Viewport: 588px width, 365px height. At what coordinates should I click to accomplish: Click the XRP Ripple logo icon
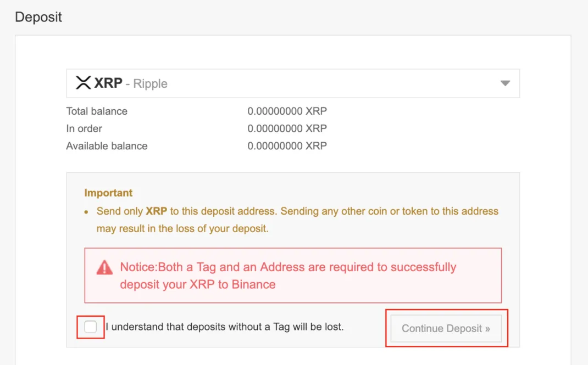tap(83, 83)
